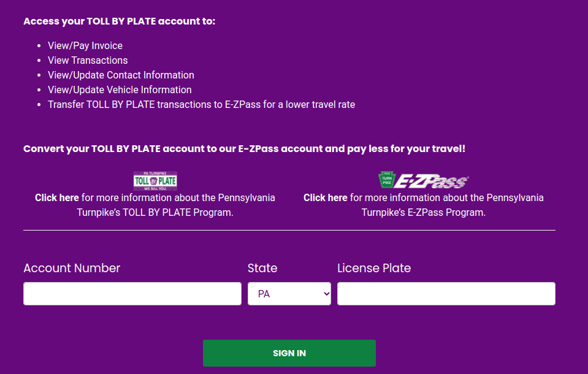Screen dimensions: 588x374
Task: Select the View/Pay Invoice list item
Action: click(x=85, y=46)
